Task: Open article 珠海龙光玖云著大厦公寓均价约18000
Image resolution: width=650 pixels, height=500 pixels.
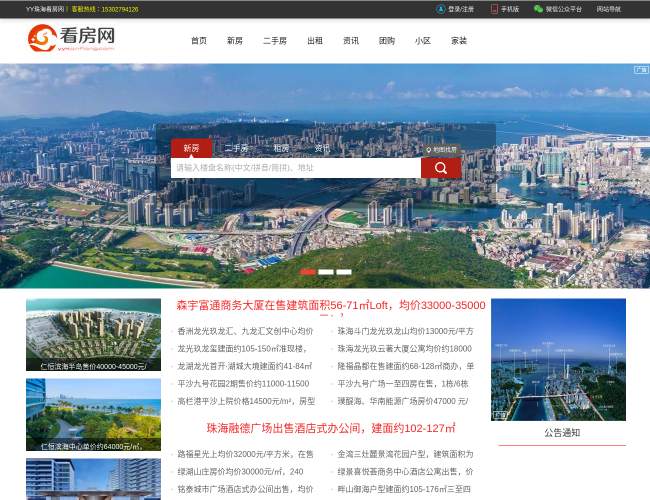Action: pos(405,349)
